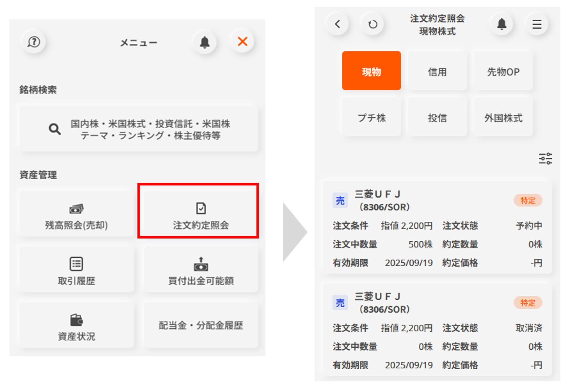The image size is (580, 392).
Task: Switch to the プチ株 tab
Action: (x=371, y=118)
